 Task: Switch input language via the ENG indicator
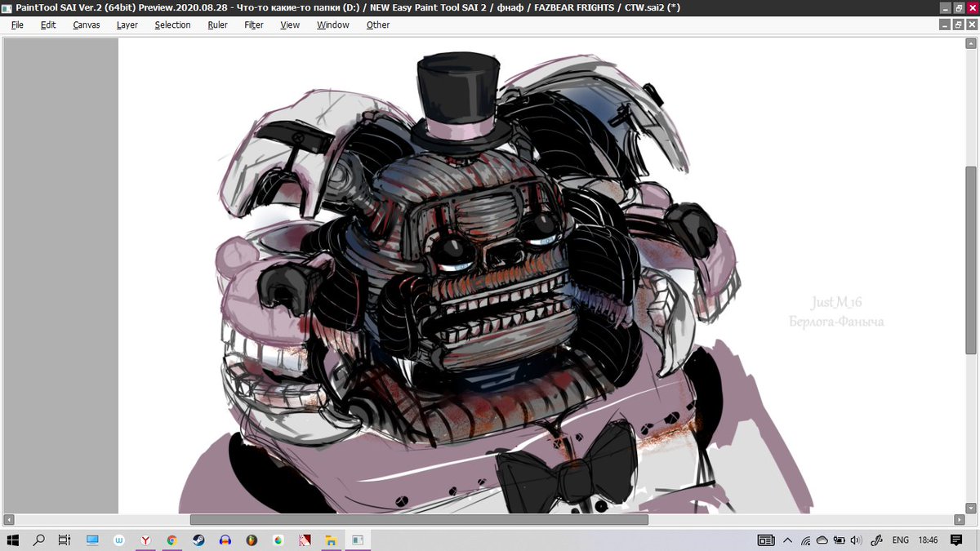tap(901, 540)
